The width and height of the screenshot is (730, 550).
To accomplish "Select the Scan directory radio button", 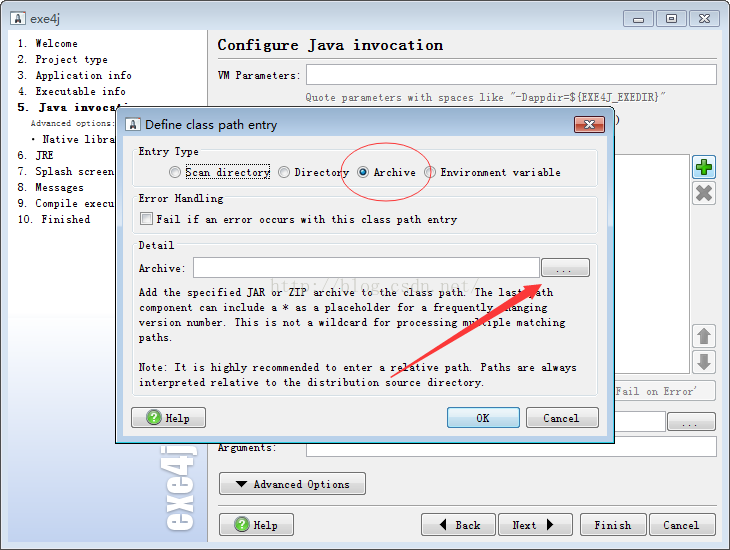I will click(x=175, y=172).
